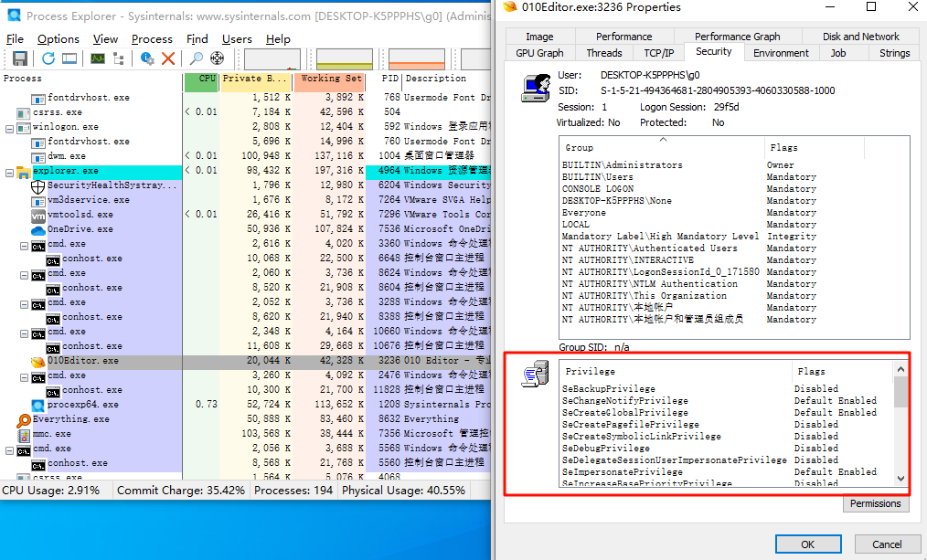
Task: Click the process Properties toolbar icon
Action: (147, 58)
